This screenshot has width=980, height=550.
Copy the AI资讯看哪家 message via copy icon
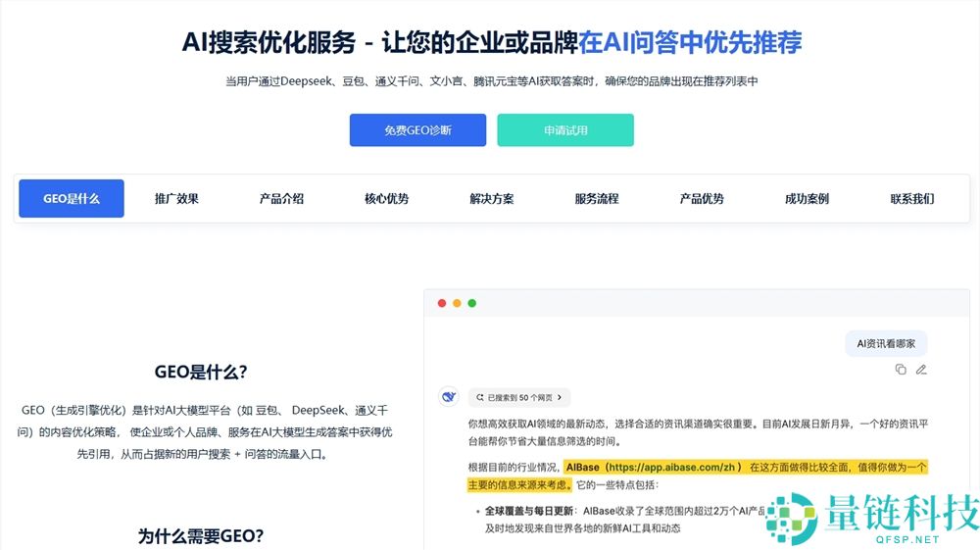[x=901, y=370]
